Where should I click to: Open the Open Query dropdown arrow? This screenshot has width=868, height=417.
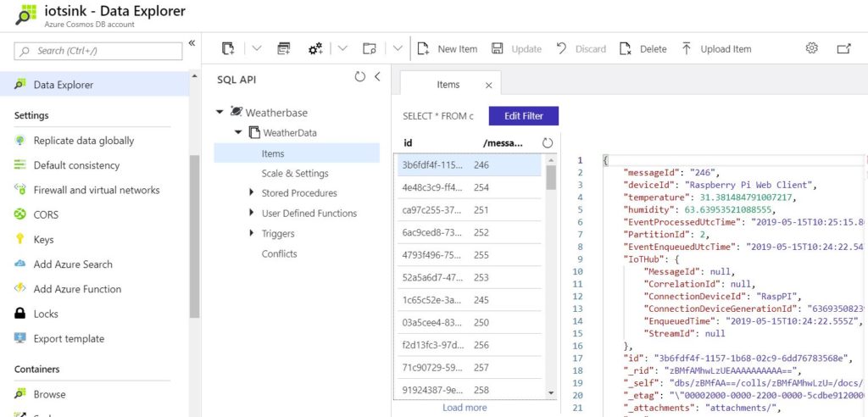click(398, 48)
